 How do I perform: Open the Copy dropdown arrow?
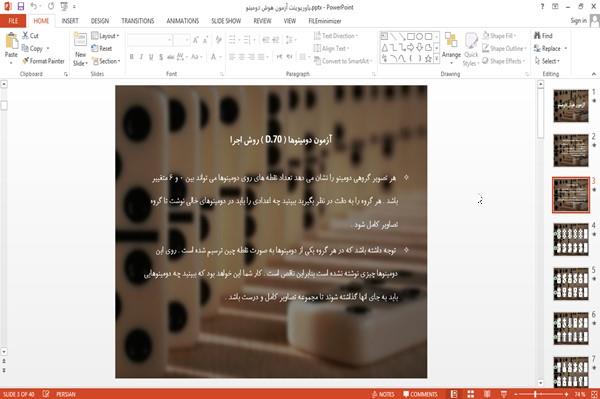[48, 49]
